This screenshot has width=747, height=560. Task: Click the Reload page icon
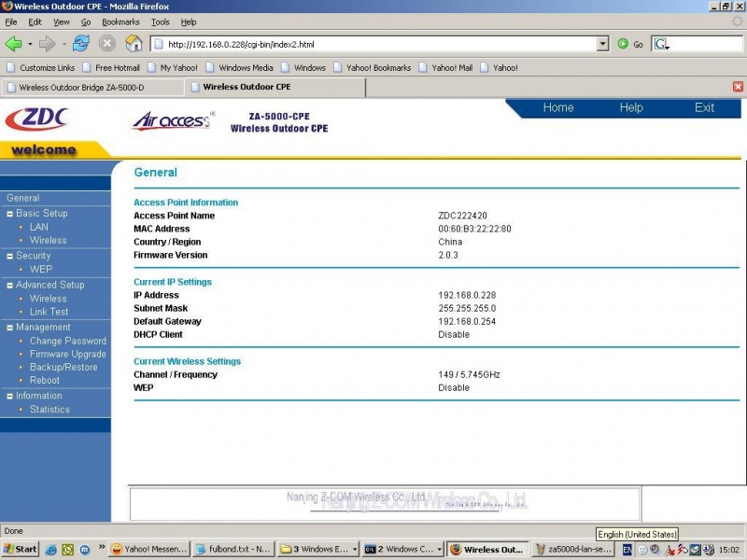click(80, 42)
